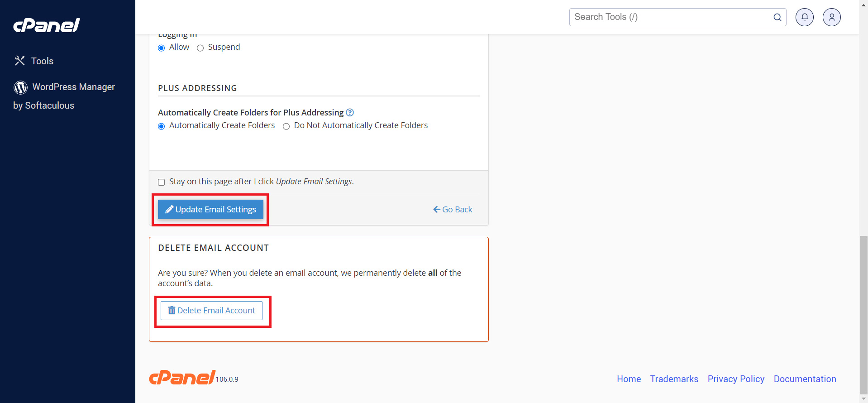Open the notifications bell
The width and height of the screenshot is (868, 403).
pyautogui.click(x=805, y=17)
